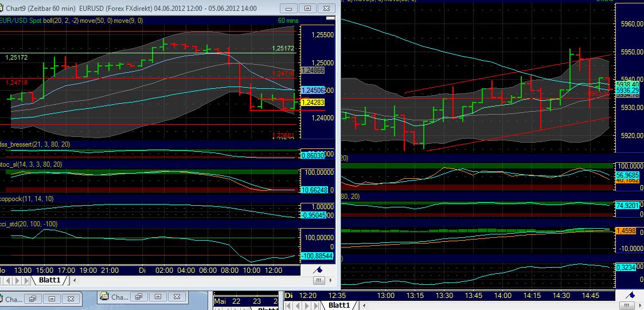Click scroll-left arrow in right chart scrollbar
The height and width of the screenshot is (310, 644).
[x=364, y=305]
